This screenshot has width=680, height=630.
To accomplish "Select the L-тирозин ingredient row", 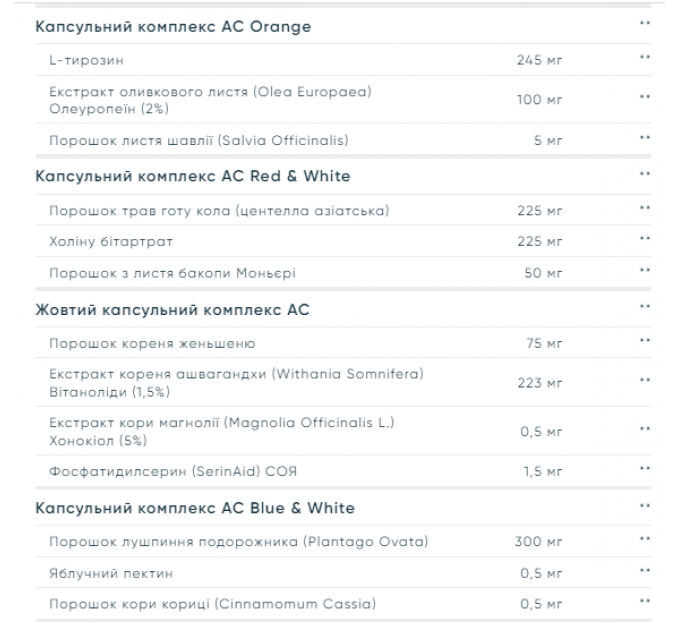I will (x=343, y=60).
